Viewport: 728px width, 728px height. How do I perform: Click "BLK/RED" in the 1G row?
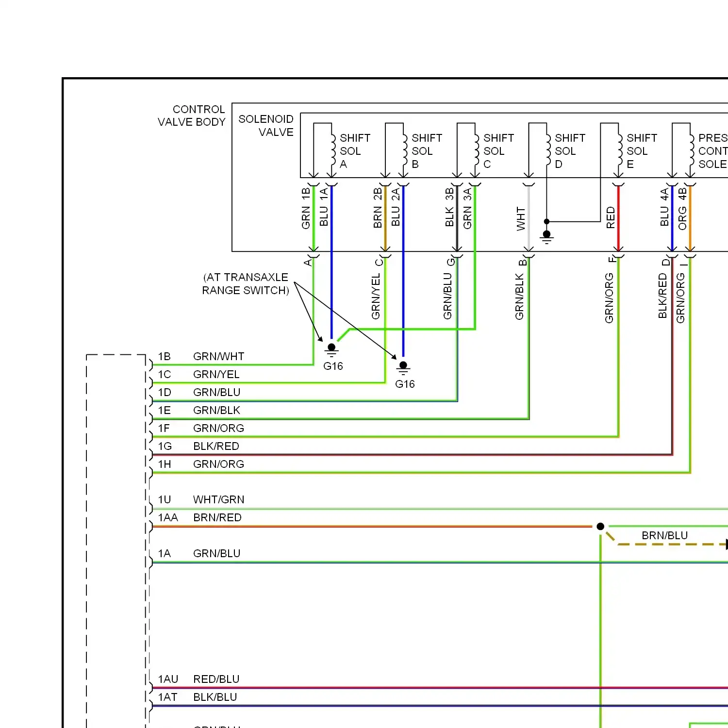pyautogui.click(x=216, y=447)
